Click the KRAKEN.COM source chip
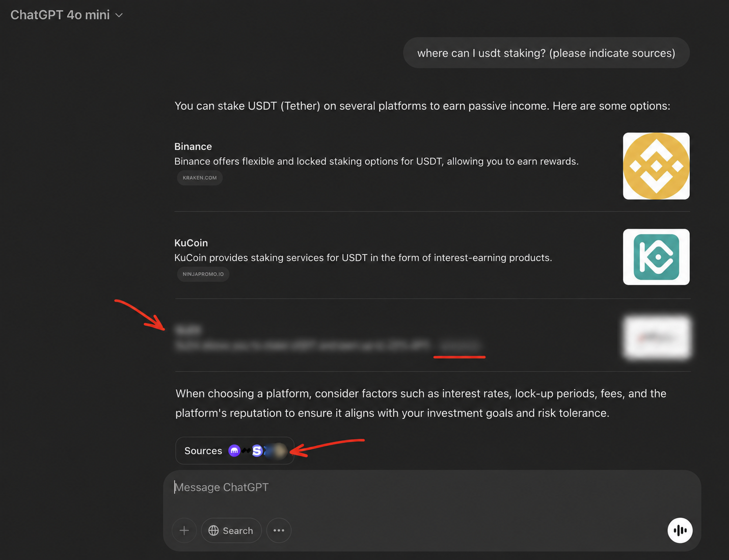Viewport: 729px width, 560px height. pyautogui.click(x=200, y=178)
